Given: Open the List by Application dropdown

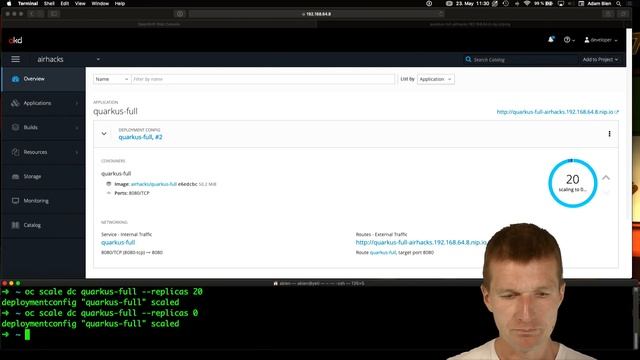Looking at the screenshot, I should tap(436, 79).
